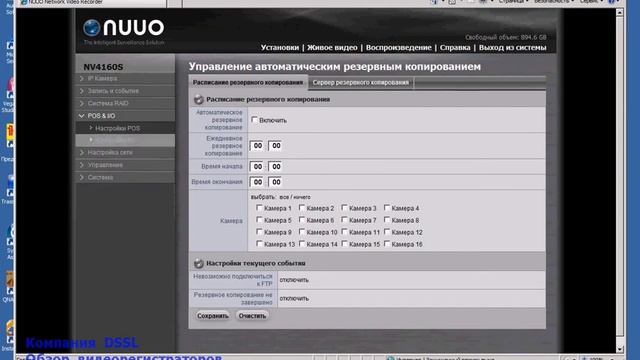Check the Камера 5 checkbox
Image resolution: width=640 pixels, height=360 pixels.
[x=259, y=220]
